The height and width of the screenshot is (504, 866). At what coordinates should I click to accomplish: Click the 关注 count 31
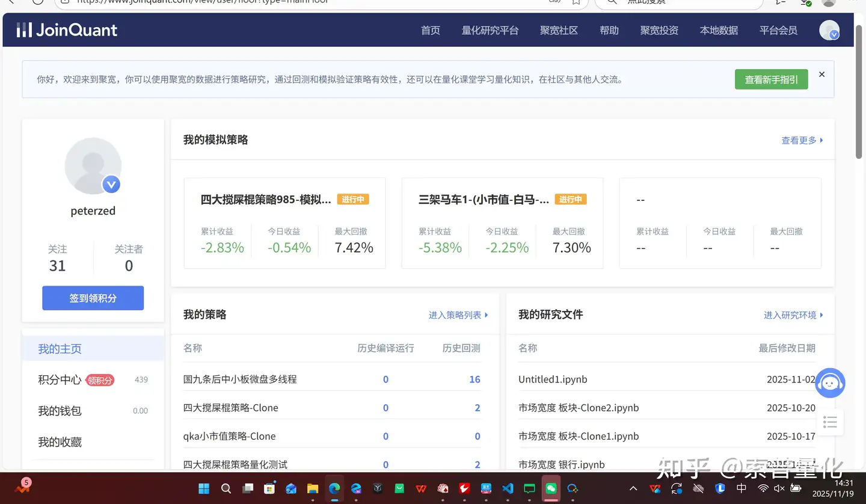58,266
